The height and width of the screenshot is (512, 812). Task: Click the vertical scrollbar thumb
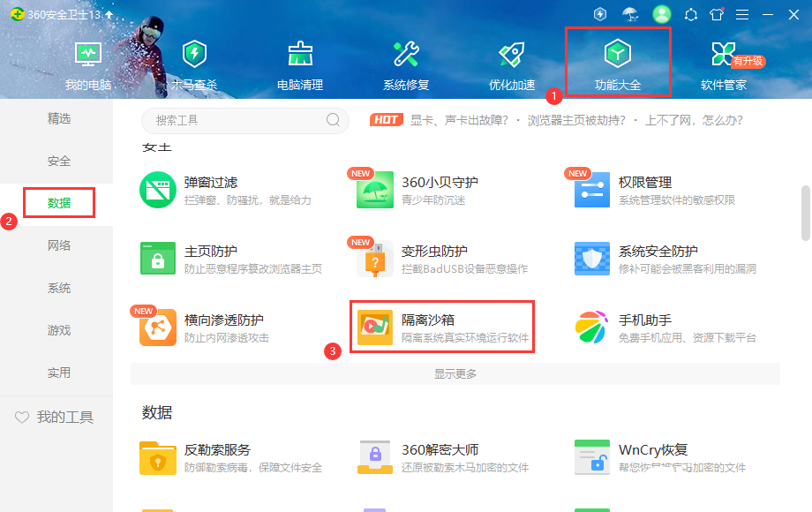pyautogui.click(x=805, y=212)
